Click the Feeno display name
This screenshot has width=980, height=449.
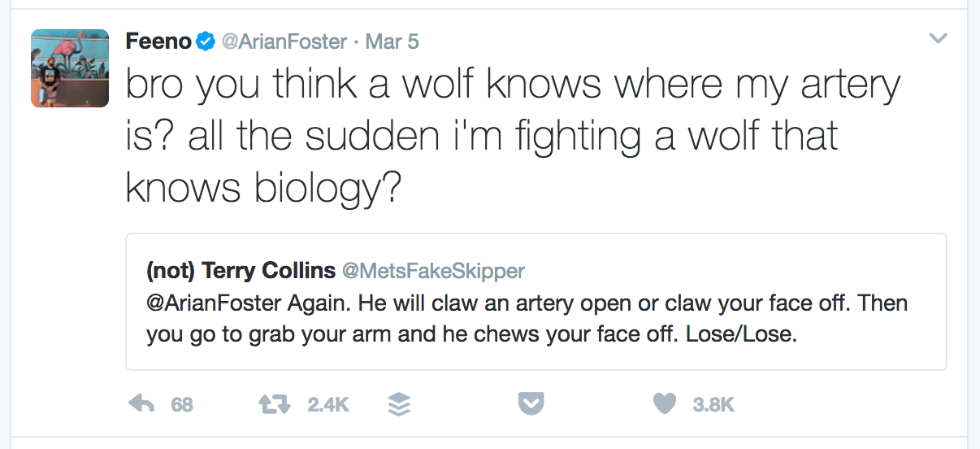click(158, 41)
